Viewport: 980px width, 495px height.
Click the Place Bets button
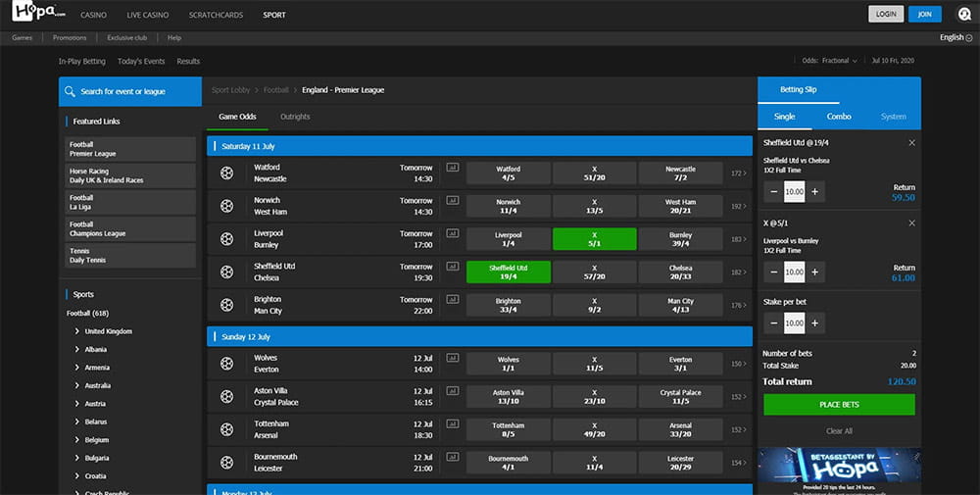tap(840, 405)
